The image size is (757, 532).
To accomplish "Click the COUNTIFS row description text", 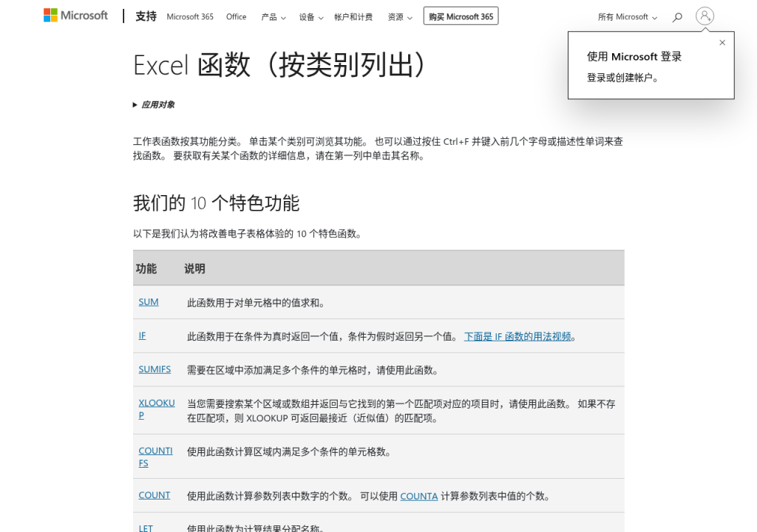I will click(289, 452).
